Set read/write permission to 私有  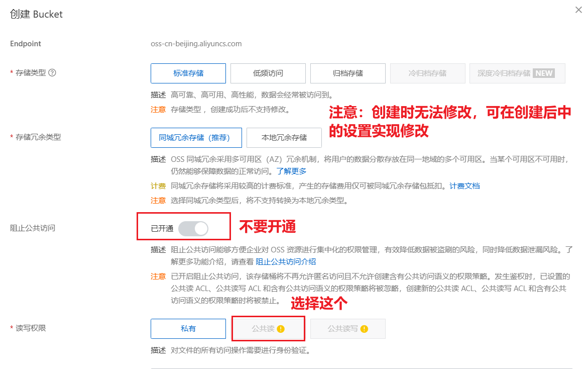(x=188, y=329)
